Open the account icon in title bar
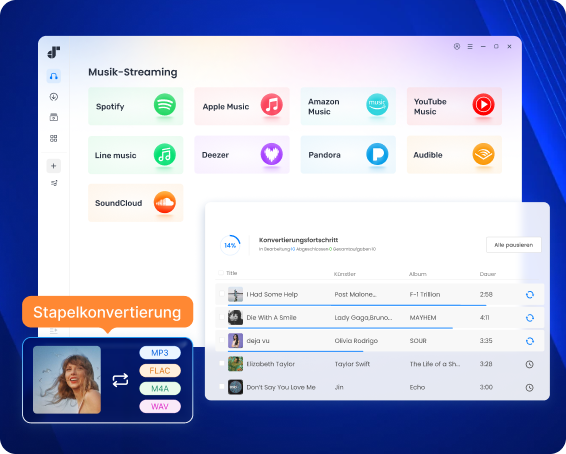The height and width of the screenshot is (454, 566). click(457, 47)
